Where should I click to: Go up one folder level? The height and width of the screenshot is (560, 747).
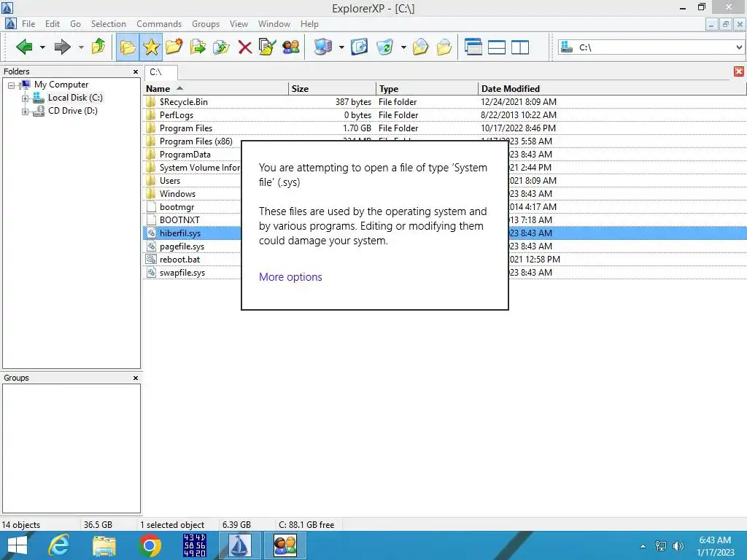[x=98, y=47]
